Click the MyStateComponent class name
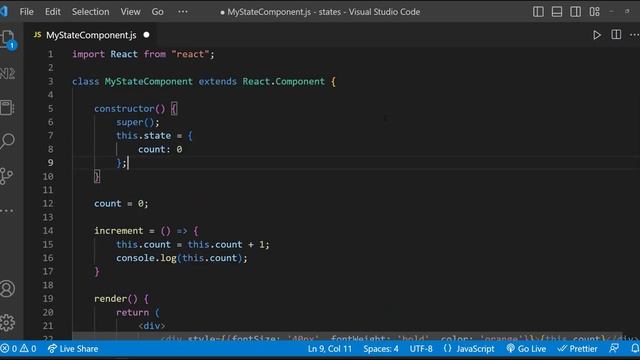The height and width of the screenshot is (360, 640). 148,81
